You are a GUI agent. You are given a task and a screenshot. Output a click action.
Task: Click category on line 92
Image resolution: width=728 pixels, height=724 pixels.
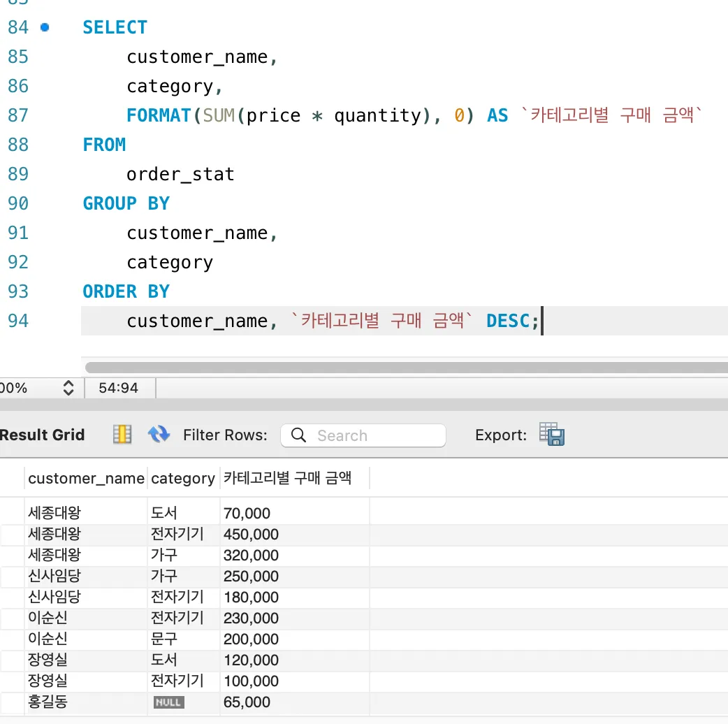click(x=170, y=262)
